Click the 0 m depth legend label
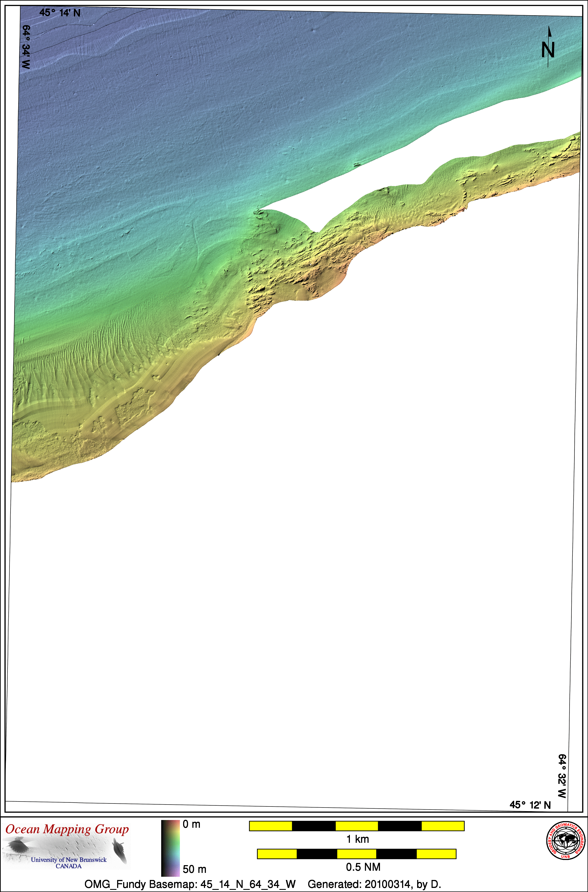 (x=191, y=825)
